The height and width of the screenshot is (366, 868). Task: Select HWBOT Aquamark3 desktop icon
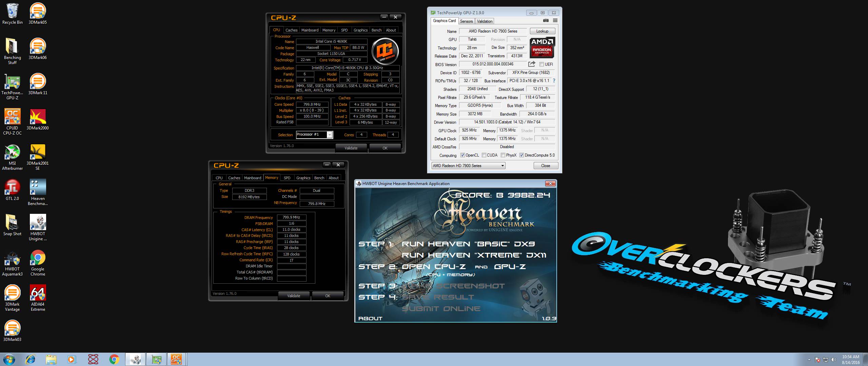tap(12, 263)
